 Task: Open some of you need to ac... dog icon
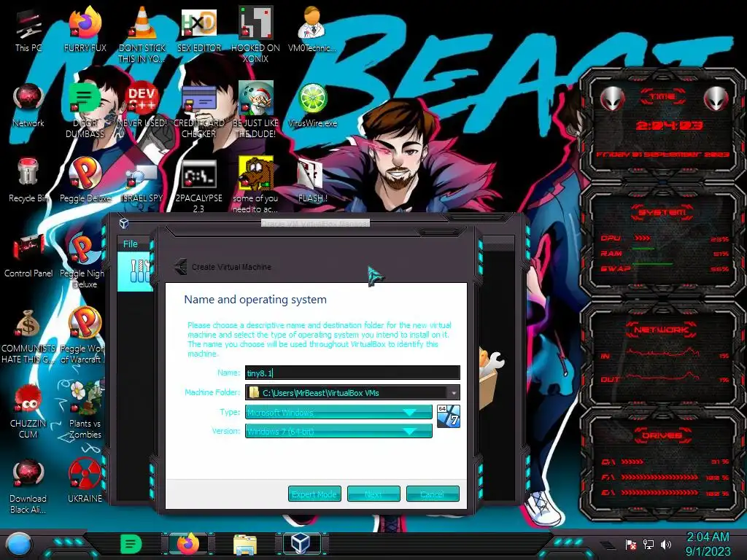255,184
